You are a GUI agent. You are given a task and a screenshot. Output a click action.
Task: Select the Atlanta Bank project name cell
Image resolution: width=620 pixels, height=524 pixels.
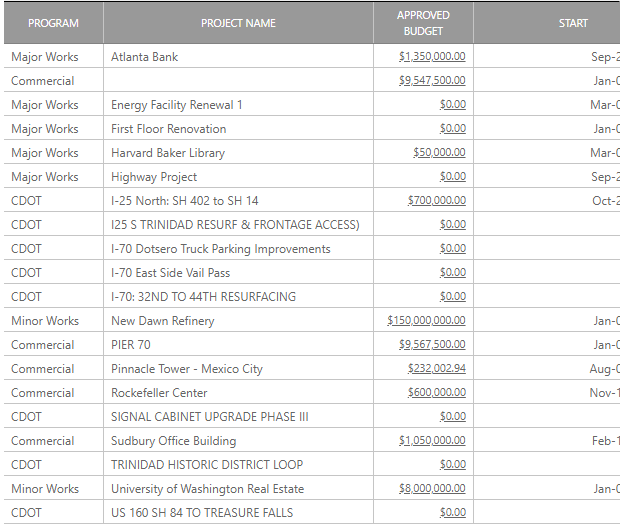tap(238, 57)
